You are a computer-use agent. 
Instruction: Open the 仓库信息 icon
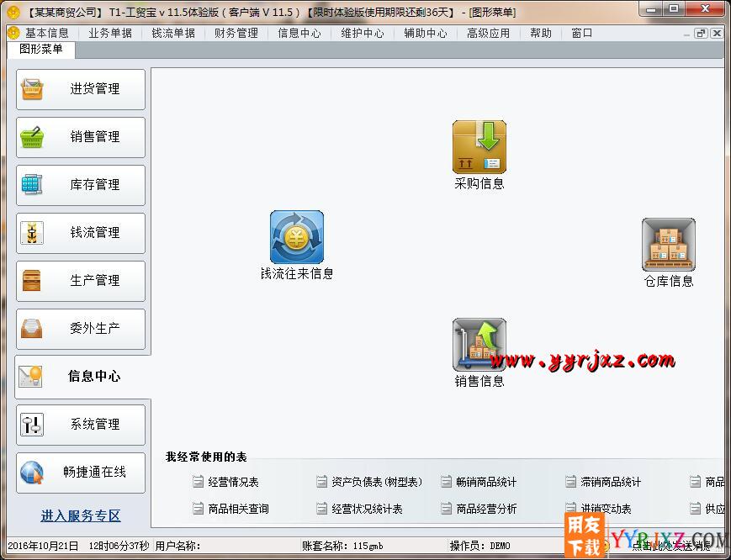click(668, 244)
